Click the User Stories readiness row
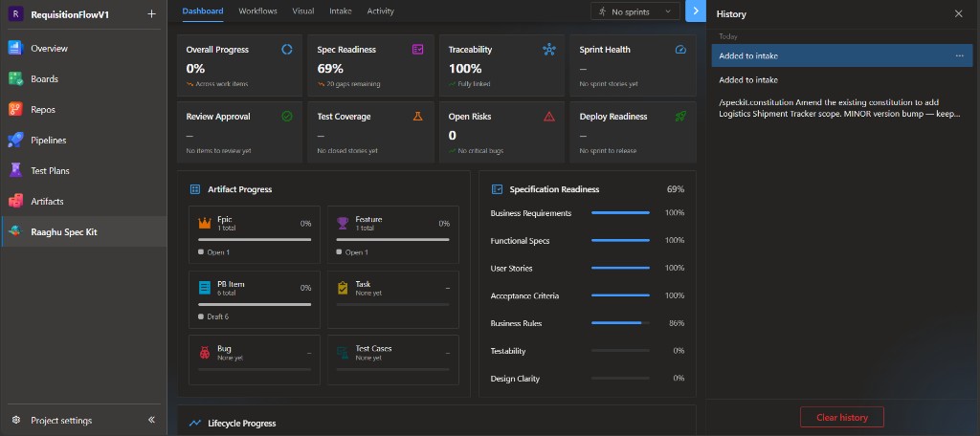The image size is (980, 436). pos(588,268)
